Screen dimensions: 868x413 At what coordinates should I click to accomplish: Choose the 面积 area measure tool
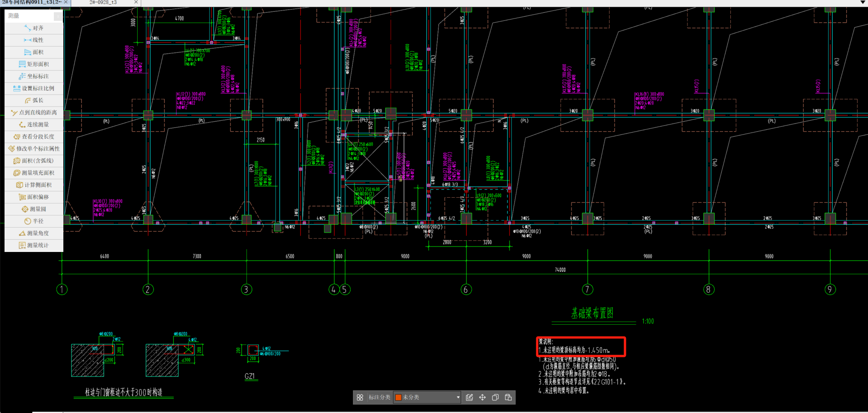(x=34, y=52)
